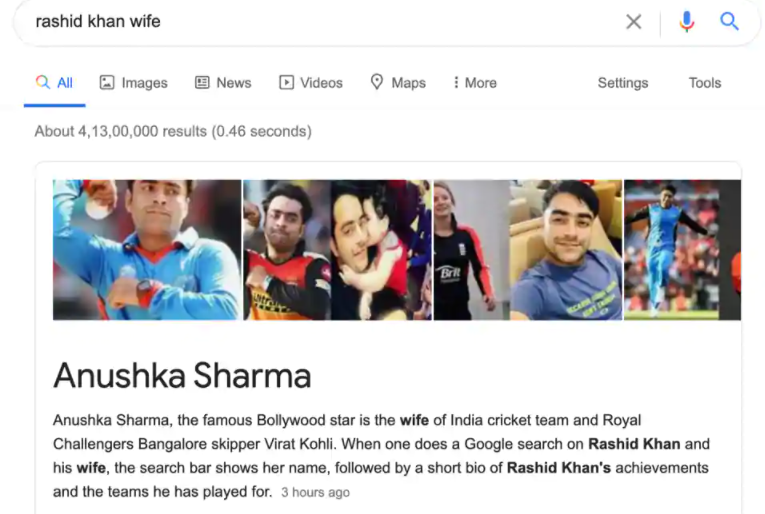Go to the Maps tab
Viewport: 765px width, 514px height.
[x=398, y=83]
